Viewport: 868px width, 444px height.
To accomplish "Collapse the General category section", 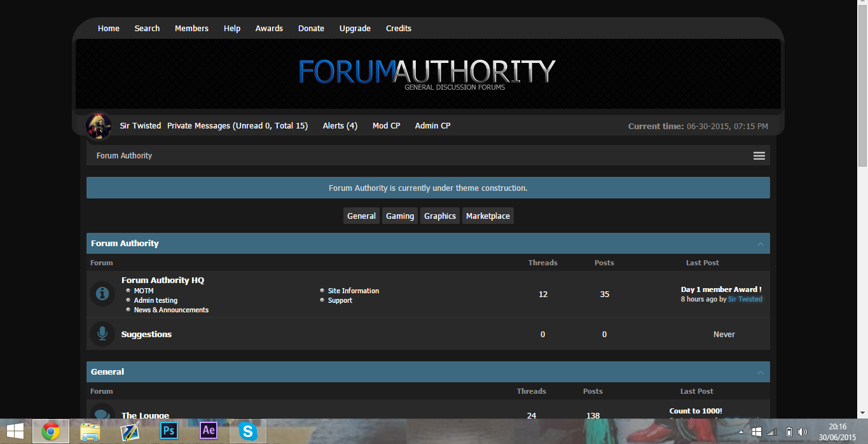I will [x=761, y=372].
